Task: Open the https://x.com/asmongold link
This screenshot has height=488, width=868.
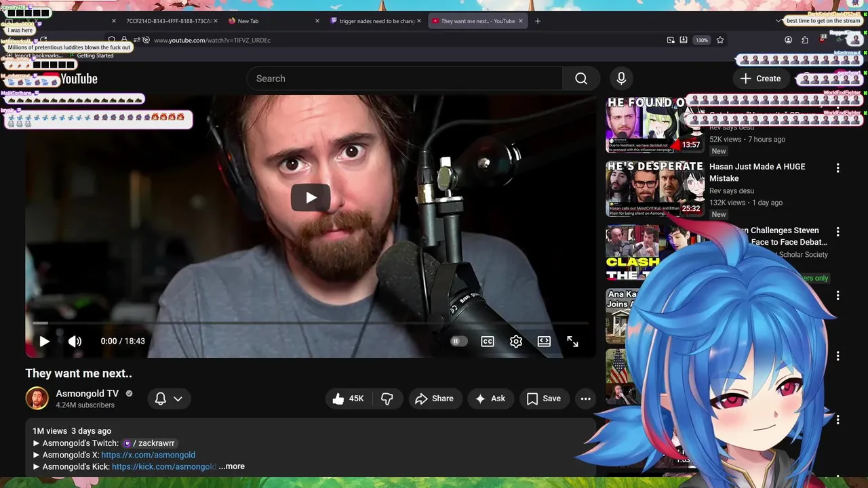Action: pos(148,455)
